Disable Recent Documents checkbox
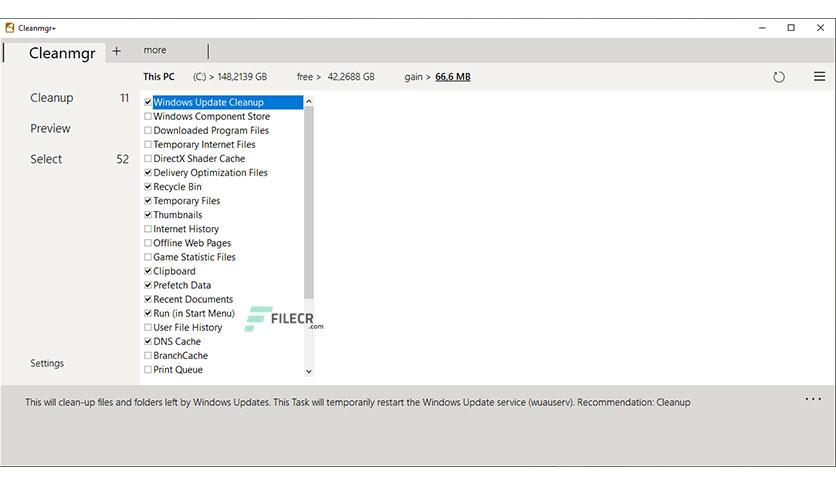 coord(148,299)
